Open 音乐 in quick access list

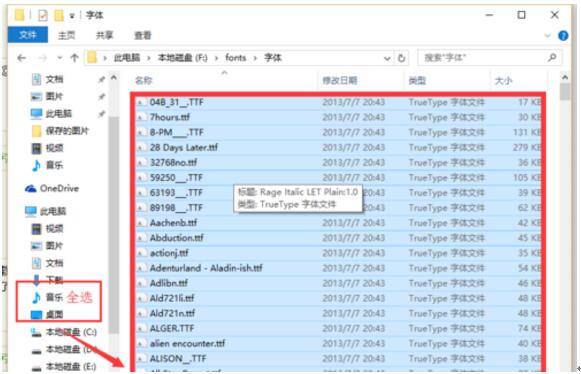tap(47, 165)
